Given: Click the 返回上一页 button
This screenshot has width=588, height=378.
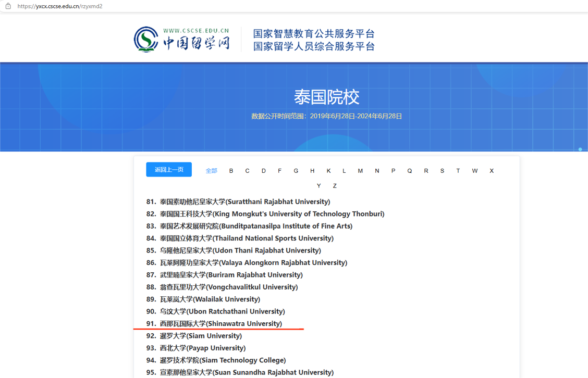Looking at the screenshot, I should coord(169,170).
